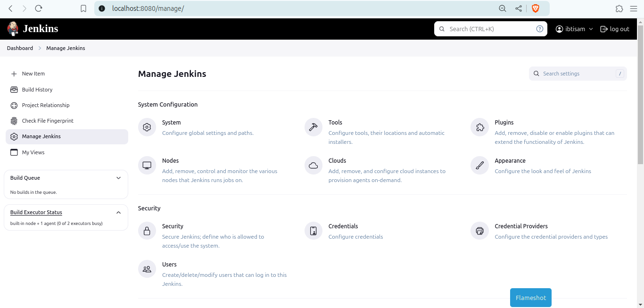Open Build History from the sidebar
Image resolution: width=644 pixels, height=308 pixels.
pos(37,90)
